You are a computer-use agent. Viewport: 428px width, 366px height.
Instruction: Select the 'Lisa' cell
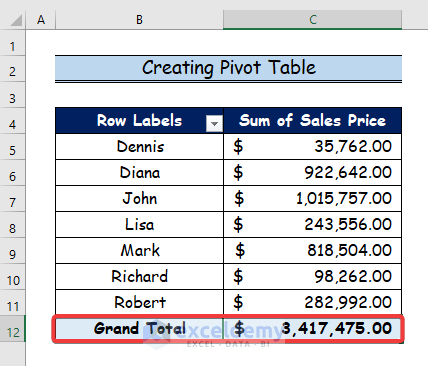pos(139,225)
